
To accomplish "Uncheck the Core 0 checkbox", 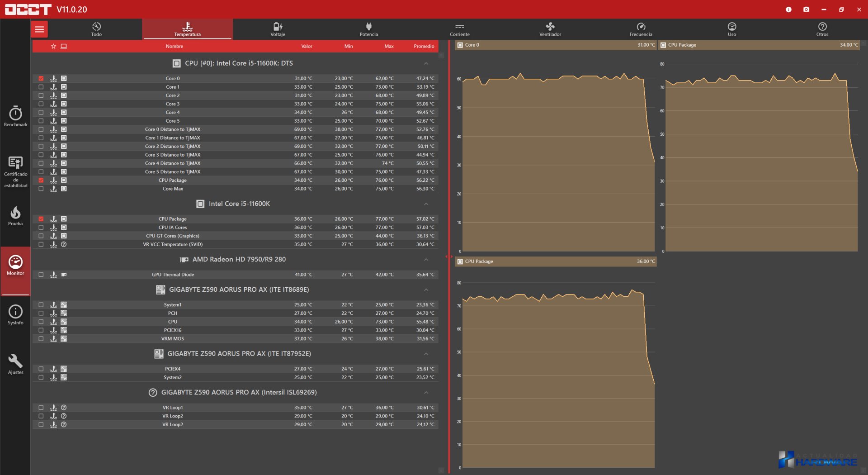I will point(41,78).
